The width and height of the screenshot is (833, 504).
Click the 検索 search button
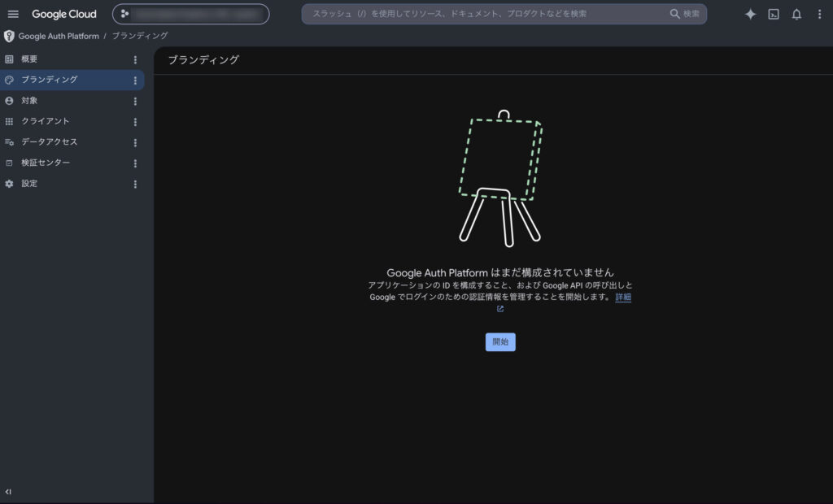685,14
